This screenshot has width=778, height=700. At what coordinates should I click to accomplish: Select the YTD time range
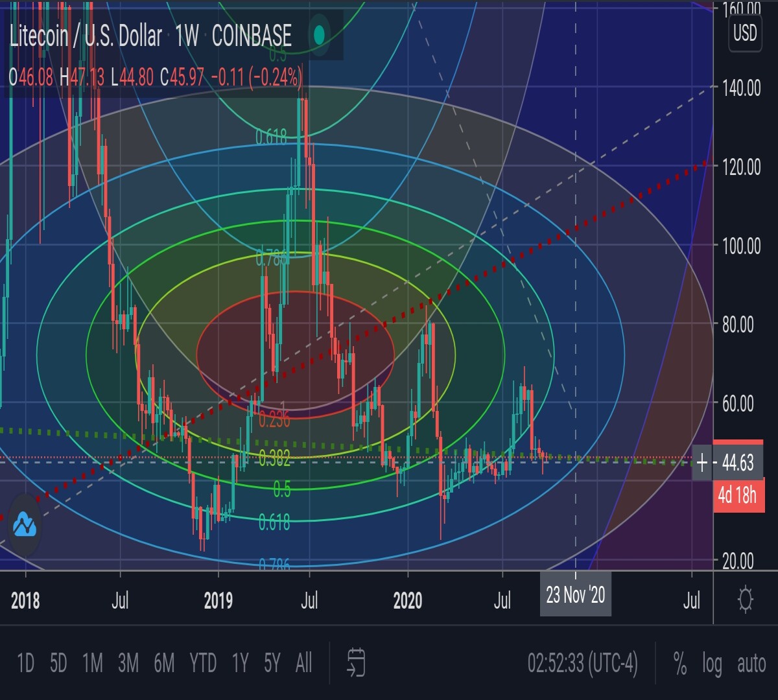(203, 663)
